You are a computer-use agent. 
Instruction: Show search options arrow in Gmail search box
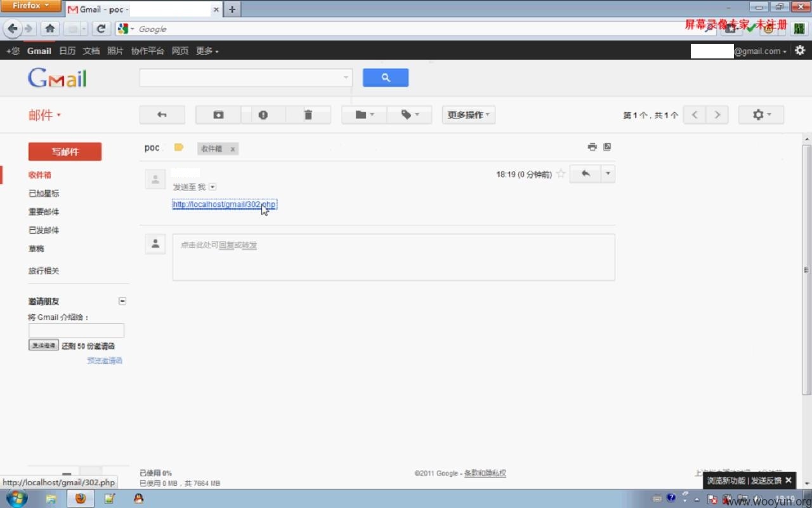point(346,77)
